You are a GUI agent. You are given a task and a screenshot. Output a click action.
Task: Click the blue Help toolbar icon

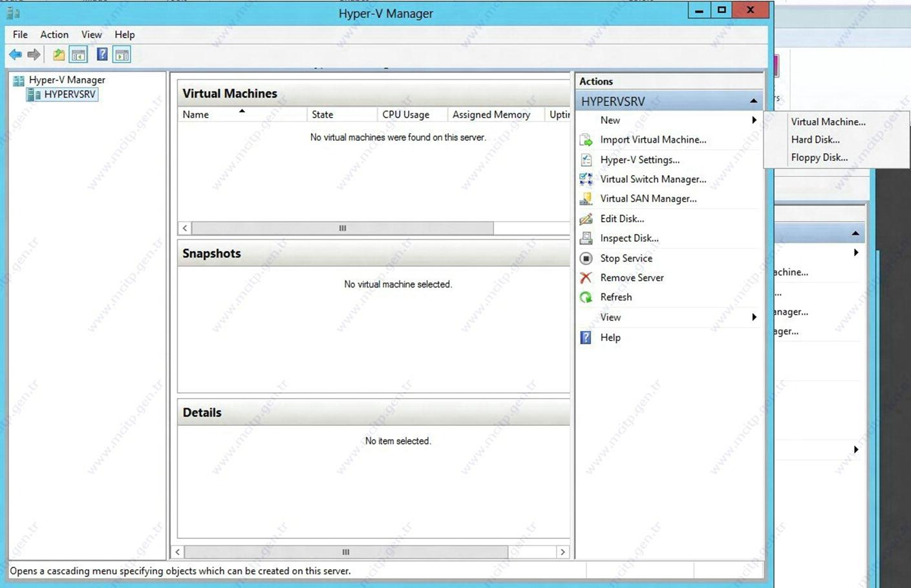(102, 54)
